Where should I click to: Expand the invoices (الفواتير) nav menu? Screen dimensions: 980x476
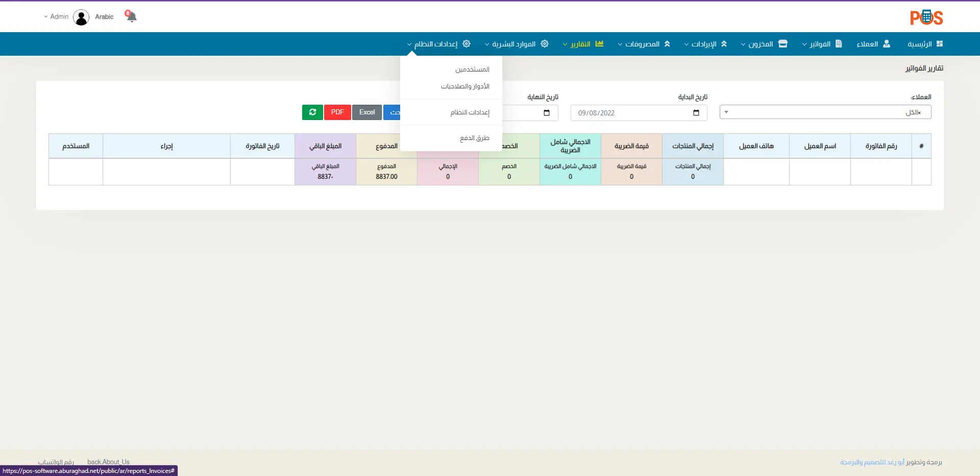pyautogui.click(x=821, y=44)
